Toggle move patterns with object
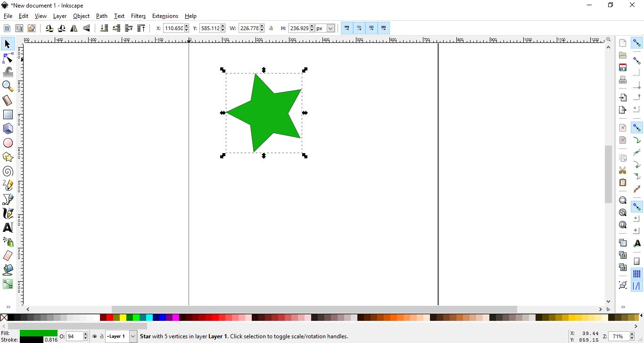Viewport: 644px width, 343px height. coord(384,28)
